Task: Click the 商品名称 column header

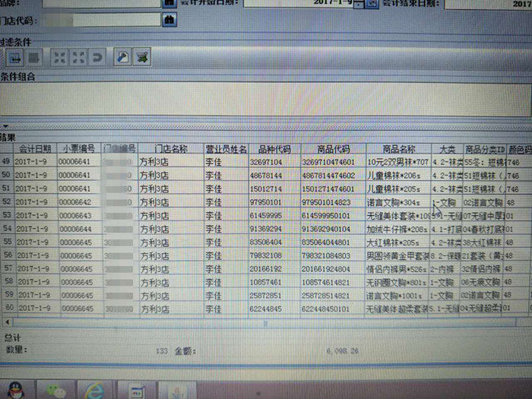Action: coord(399,148)
